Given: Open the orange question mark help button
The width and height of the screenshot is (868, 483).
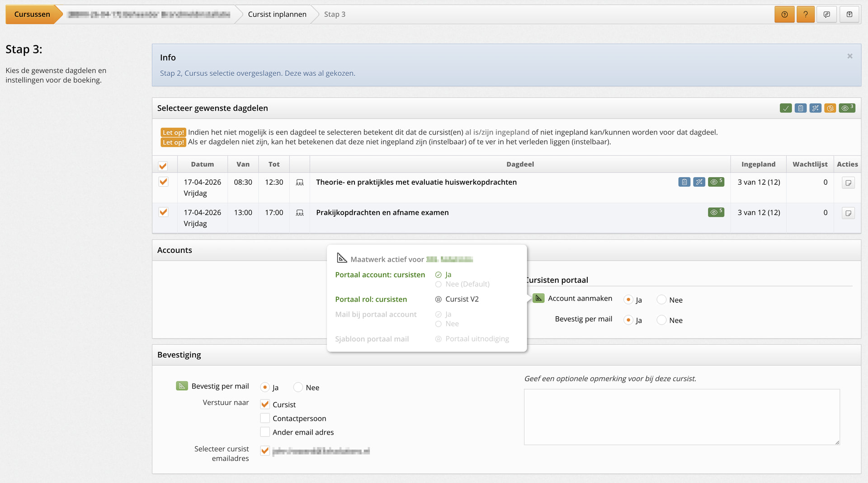Looking at the screenshot, I should click(x=805, y=14).
